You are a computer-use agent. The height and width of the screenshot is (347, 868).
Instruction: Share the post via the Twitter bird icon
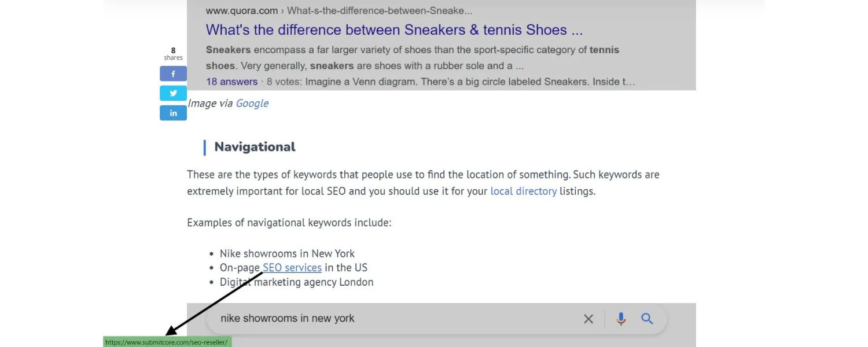[x=172, y=93]
